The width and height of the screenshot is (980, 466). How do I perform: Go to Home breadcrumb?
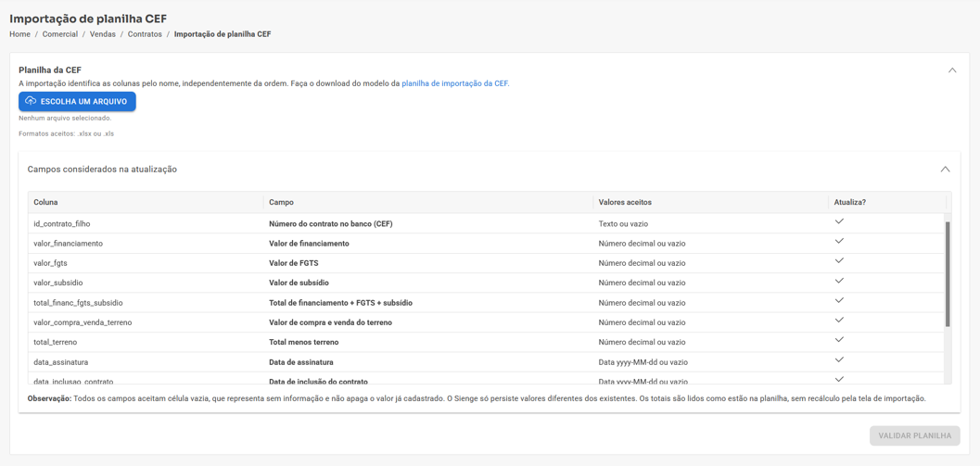(20, 34)
